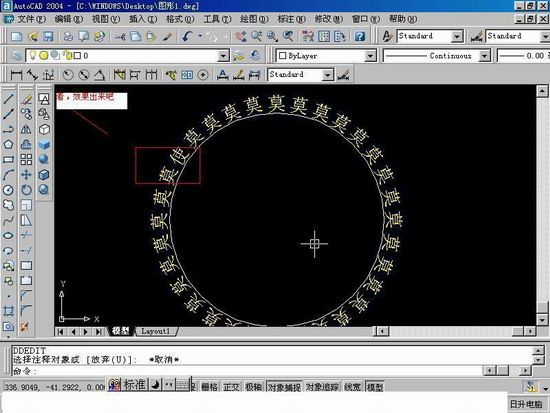Image resolution: width=550 pixels, height=413 pixels.
Task: Choose the Erase modify tool
Action: (x=26, y=99)
